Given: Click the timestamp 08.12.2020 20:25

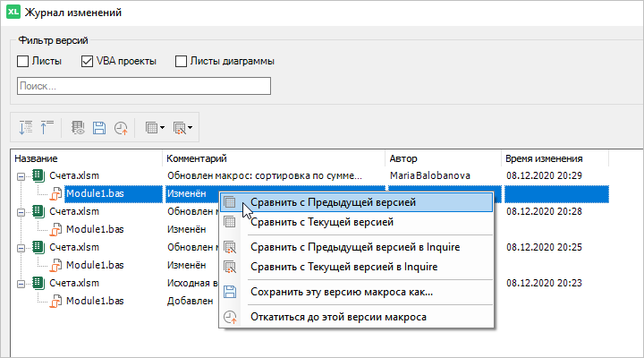Looking at the screenshot, I should pos(544,247).
